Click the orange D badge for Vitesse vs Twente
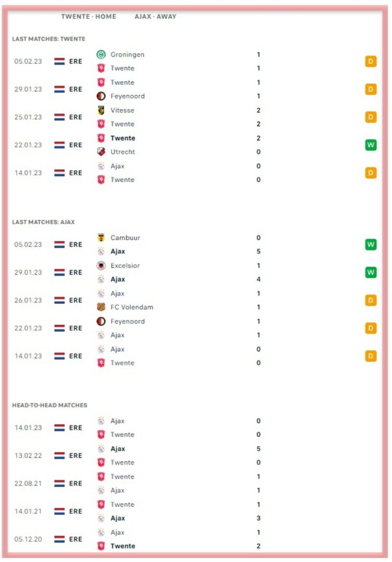The width and height of the screenshot is (392, 562). pyautogui.click(x=371, y=117)
